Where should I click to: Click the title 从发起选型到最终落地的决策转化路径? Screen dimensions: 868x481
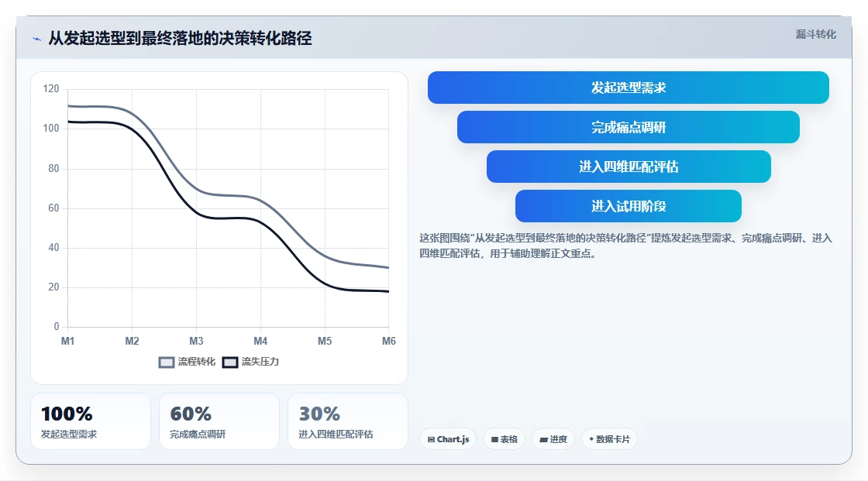click(180, 38)
